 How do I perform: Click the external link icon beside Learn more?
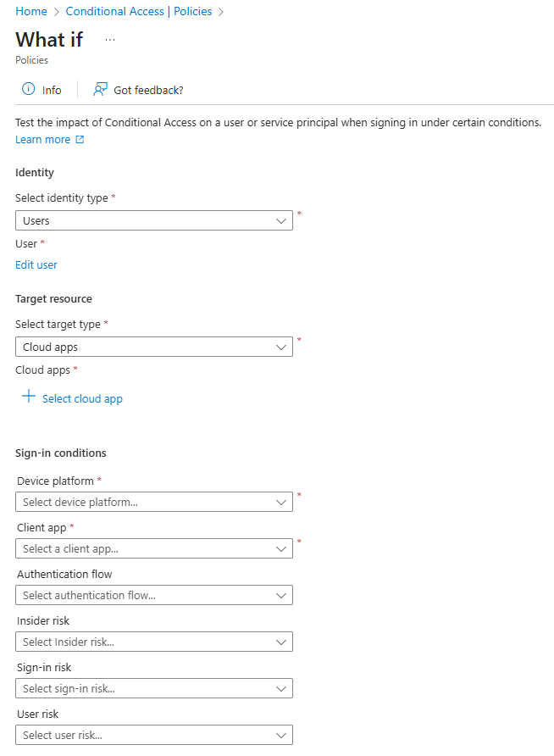click(x=80, y=140)
